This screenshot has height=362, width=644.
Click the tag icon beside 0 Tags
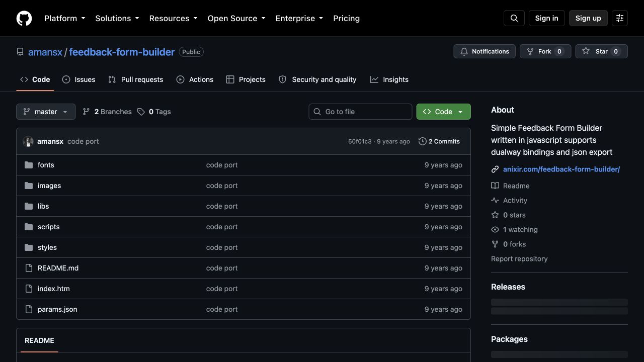(x=141, y=112)
